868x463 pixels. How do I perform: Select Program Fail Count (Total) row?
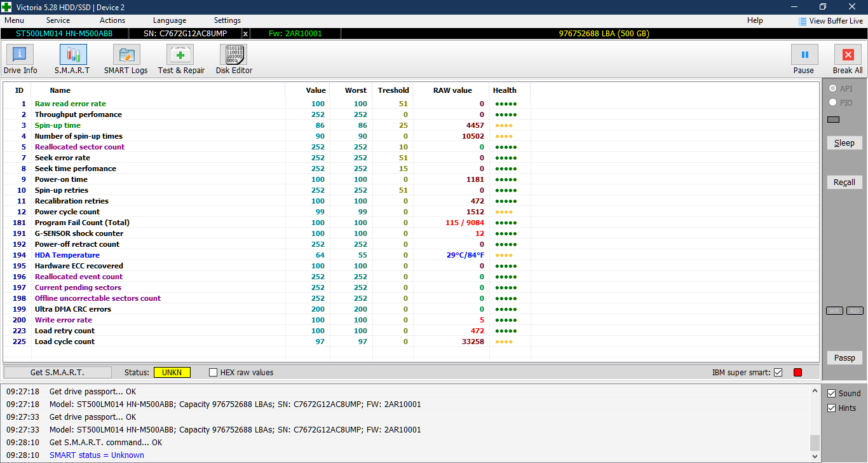[410, 223]
